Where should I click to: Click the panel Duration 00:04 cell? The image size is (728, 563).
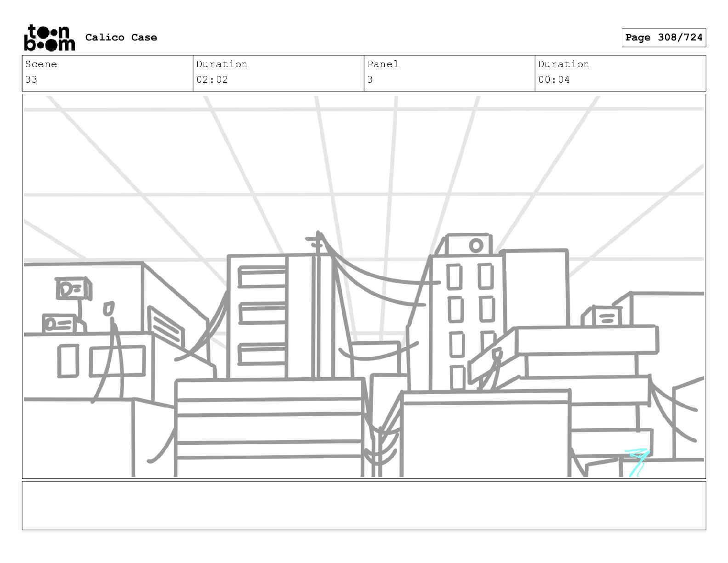click(620, 73)
